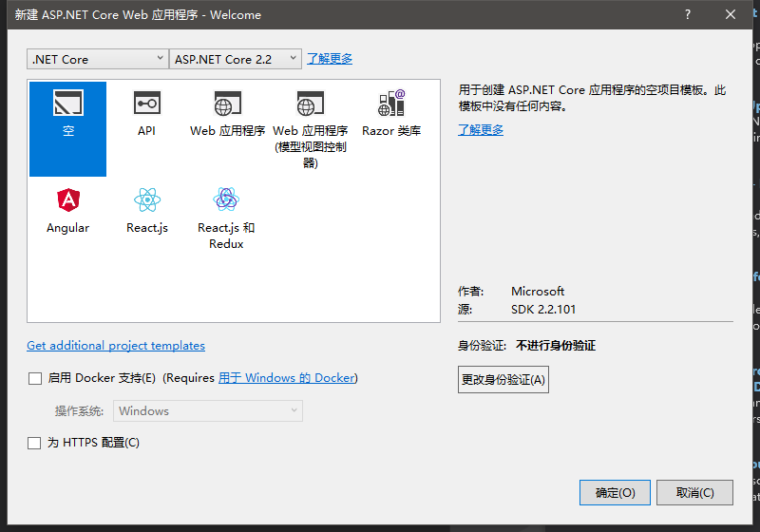This screenshot has height=532, width=760.
Task: Open 了解更多 link under template description
Action: 481,130
